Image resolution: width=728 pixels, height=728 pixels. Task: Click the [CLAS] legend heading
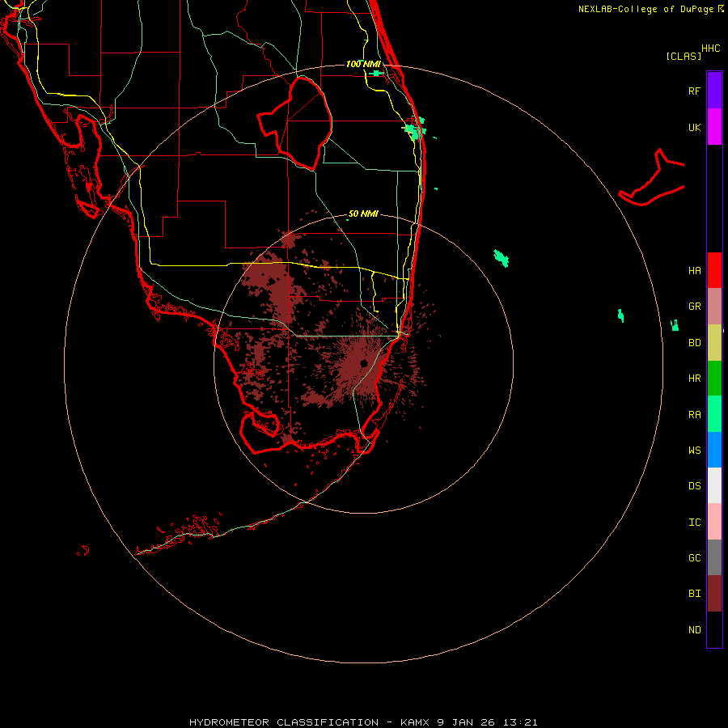tap(684, 56)
